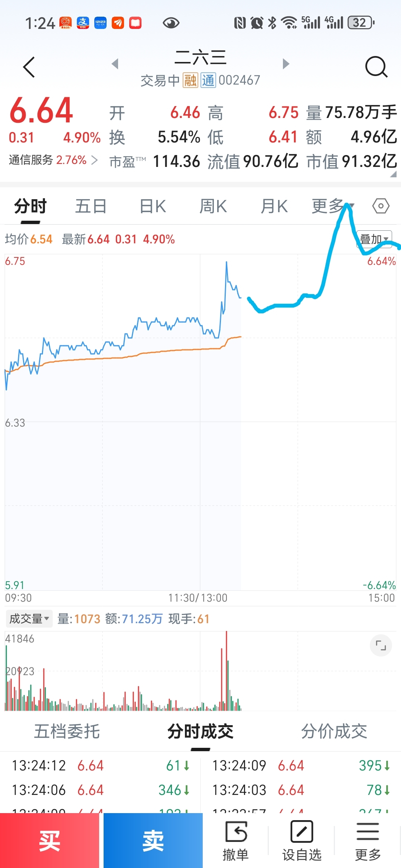Tap the back arrow icon
The height and width of the screenshot is (868, 401).
[29, 67]
